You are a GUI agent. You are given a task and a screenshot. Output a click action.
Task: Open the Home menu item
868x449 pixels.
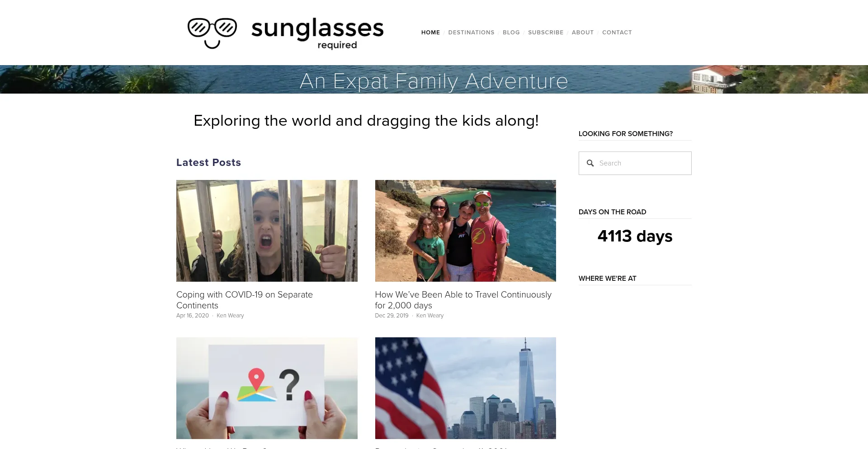[x=430, y=33]
